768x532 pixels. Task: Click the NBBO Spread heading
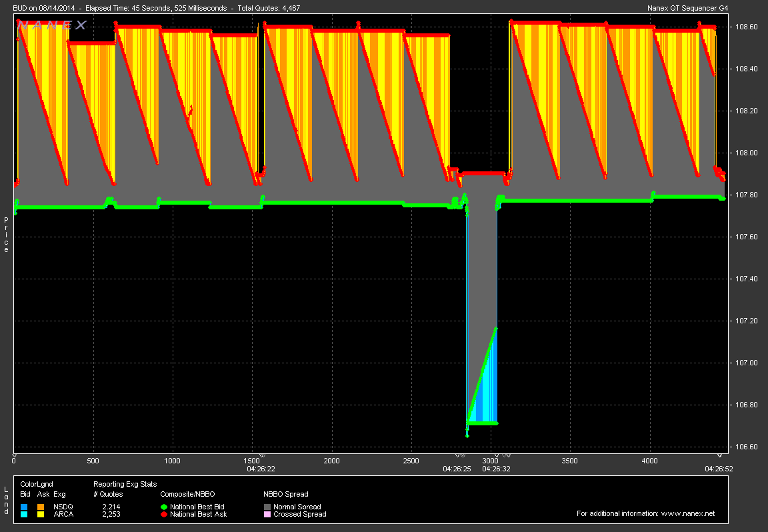285,494
